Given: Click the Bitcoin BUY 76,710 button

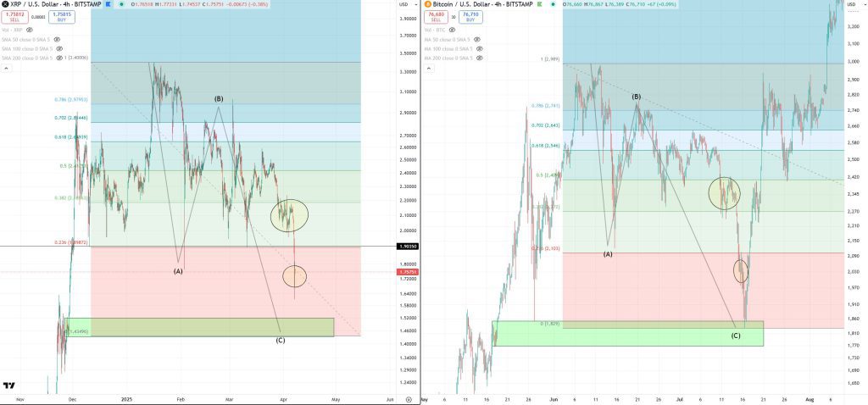Looking at the screenshot, I should (x=470, y=17).
